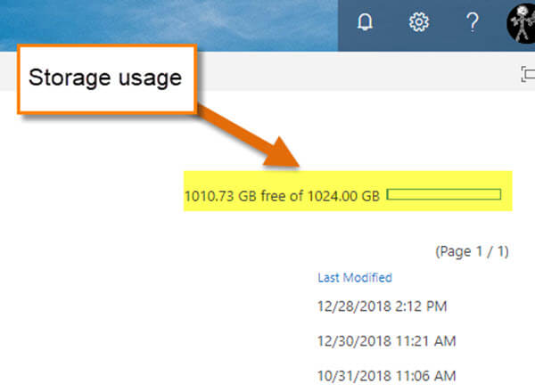Click the words 'free of' in storage text
The width and height of the screenshot is (535, 392).
pyautogui.click(x=282, y=196)
